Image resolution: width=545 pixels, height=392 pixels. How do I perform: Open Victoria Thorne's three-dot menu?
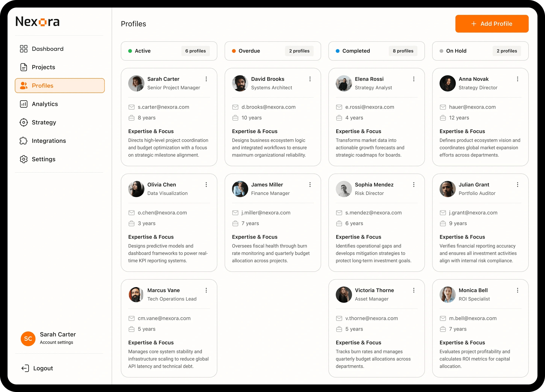(x=414, y=290)
